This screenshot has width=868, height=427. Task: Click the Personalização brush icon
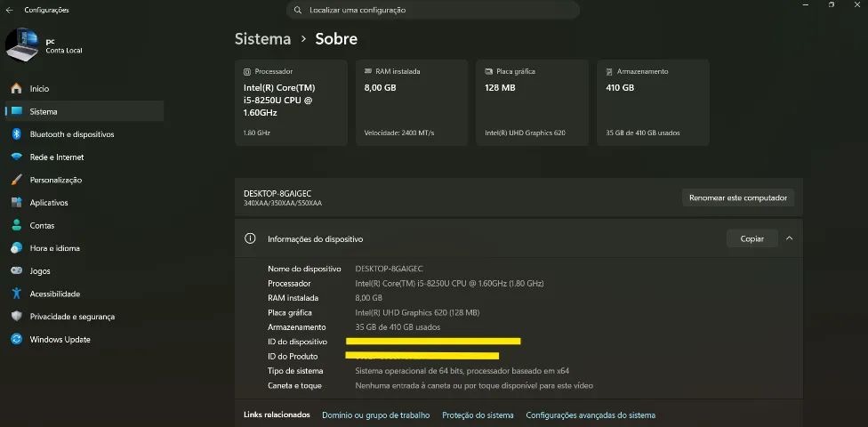pyautogui.click(x=17, y=180)
